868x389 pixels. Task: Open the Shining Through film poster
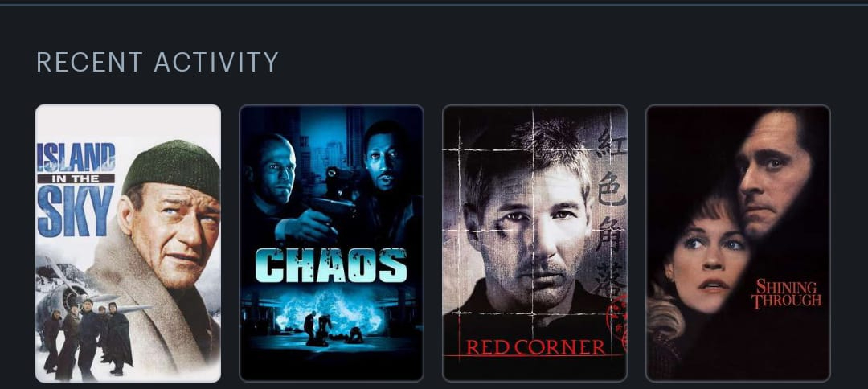click(738, 244)
